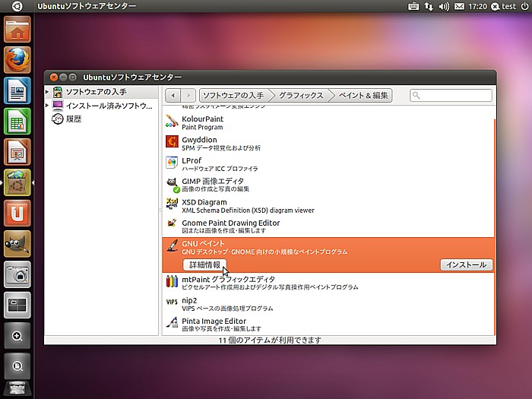Click the Ubuntu Software Center launcher icon
This screenshot has width=532, height=399.
coord(17,182)
